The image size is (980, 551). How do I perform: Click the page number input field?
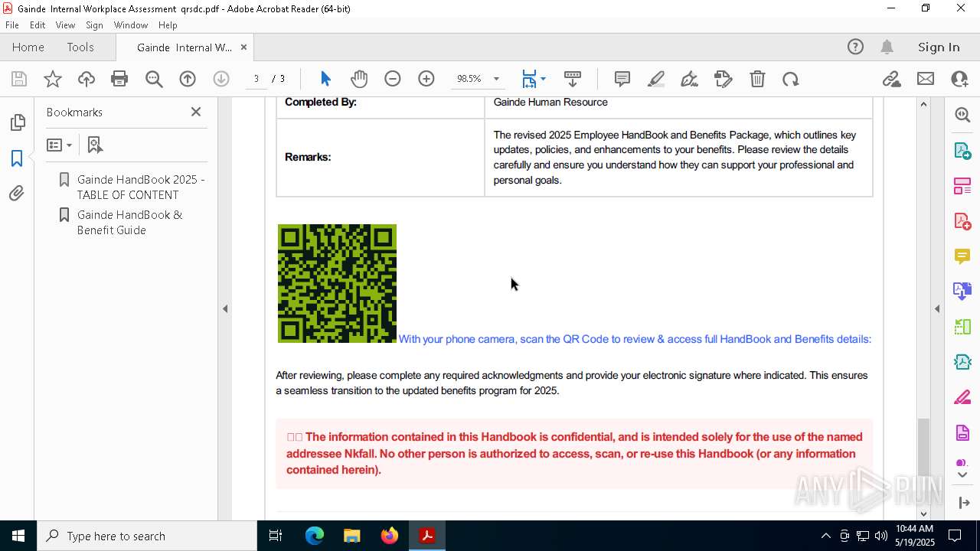tap(256, 79)
